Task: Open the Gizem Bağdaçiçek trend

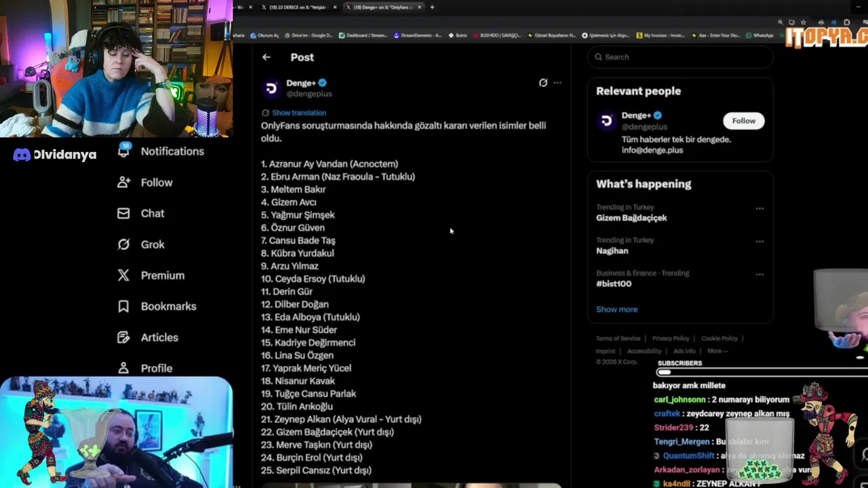Action: click(631, 218)
